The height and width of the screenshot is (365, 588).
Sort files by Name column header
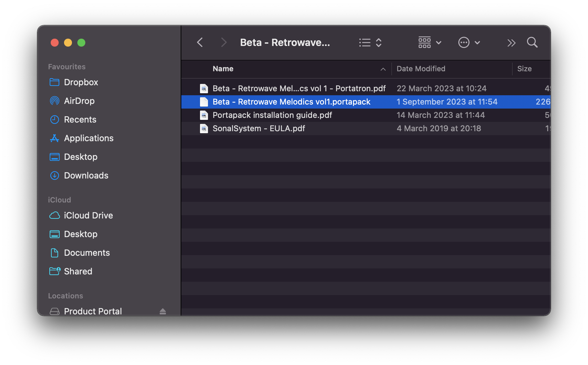tap(223, 69)
